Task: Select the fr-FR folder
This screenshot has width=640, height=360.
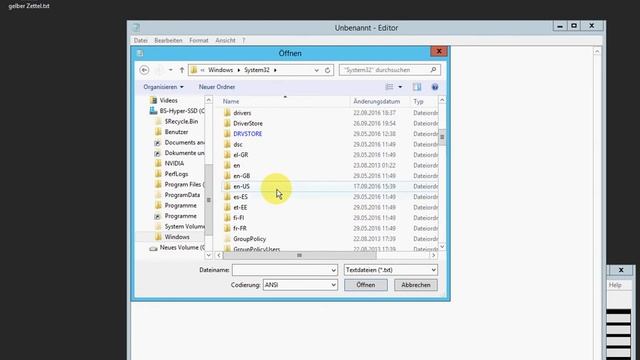Action: pos(240,229)
